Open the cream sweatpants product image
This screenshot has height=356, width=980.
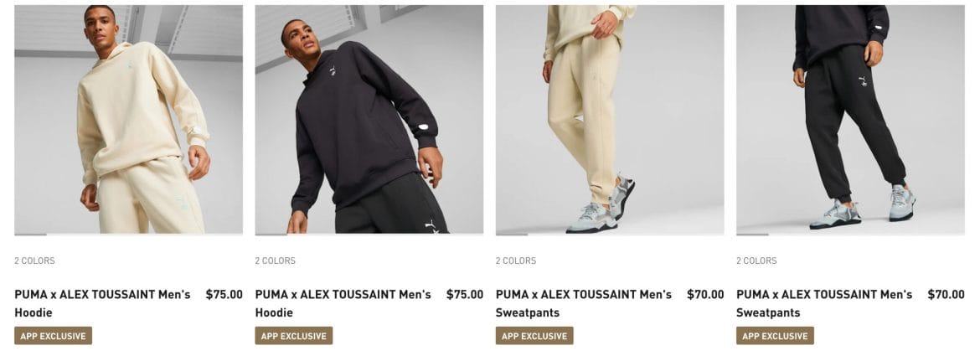610,119
